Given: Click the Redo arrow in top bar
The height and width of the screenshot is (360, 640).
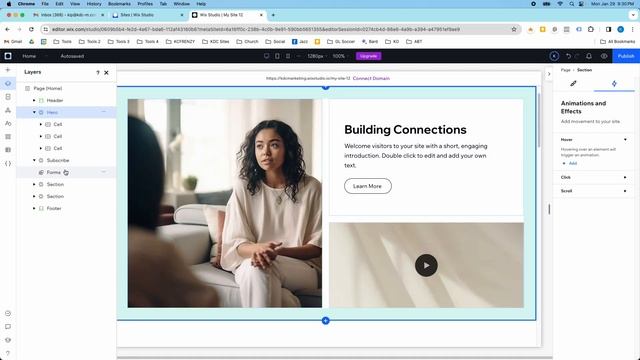Looking at the screenshot, I should point(577,56).
